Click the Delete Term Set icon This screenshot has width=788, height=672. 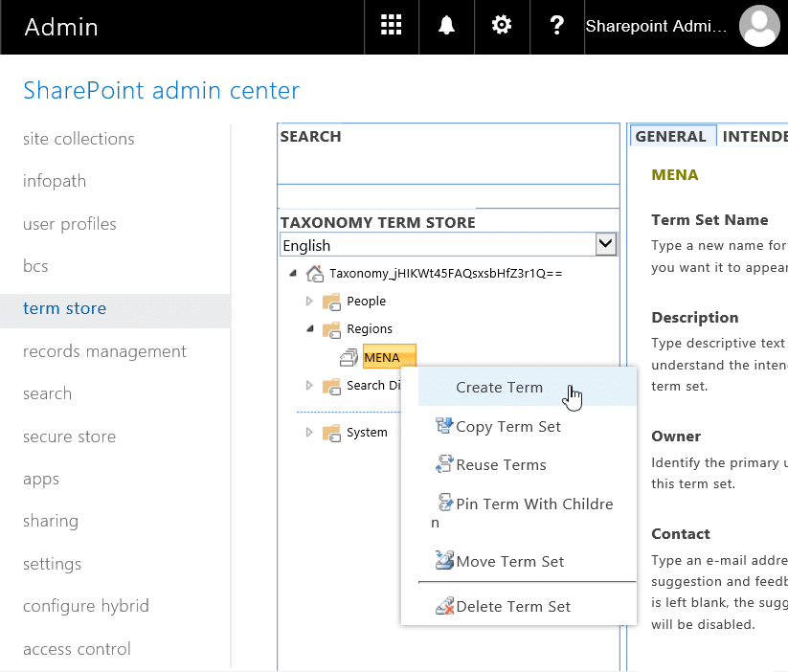[x=445, y=606]
